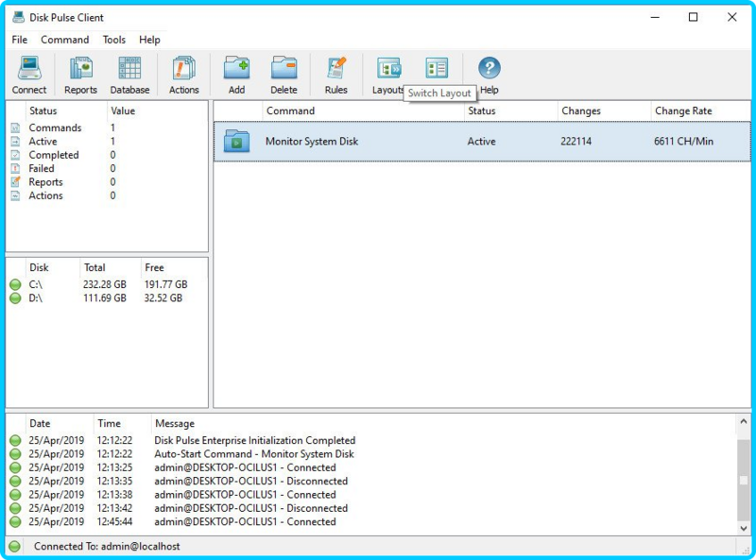Click the Time column header in log
Viewport: 756px width, 560px height.
[x=123, y=424]
